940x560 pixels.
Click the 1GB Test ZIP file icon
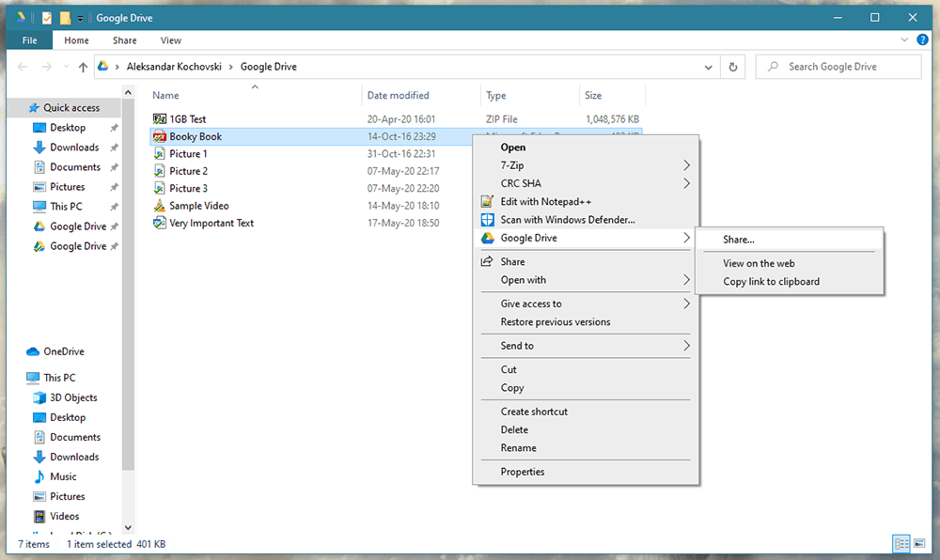coord(160,118)
